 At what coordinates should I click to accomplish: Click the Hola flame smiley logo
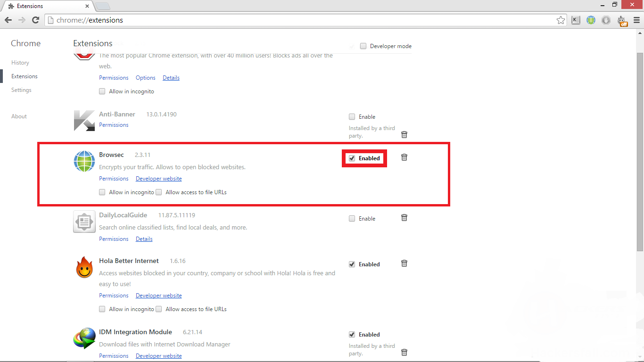click(x=84, y=268)
